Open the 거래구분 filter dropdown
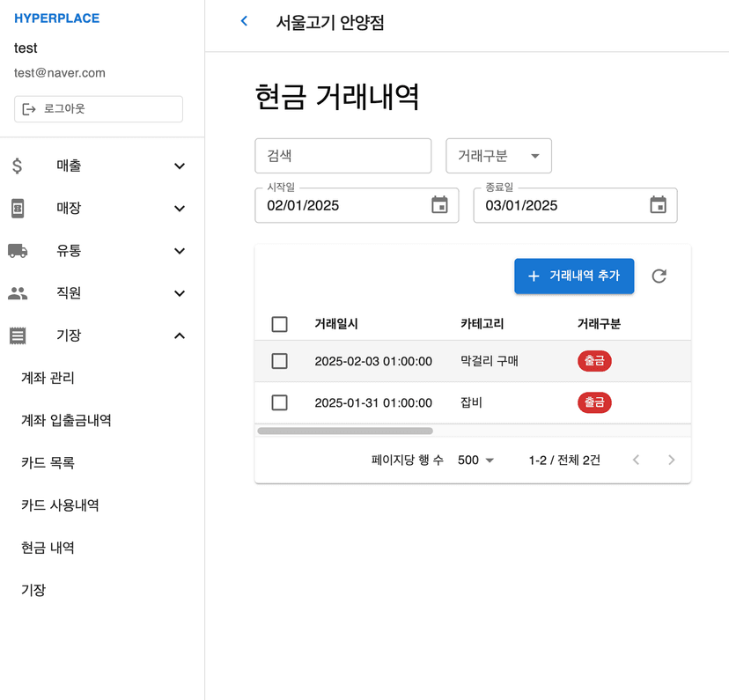Screen dimensions: 729x700 coord(498,156)
